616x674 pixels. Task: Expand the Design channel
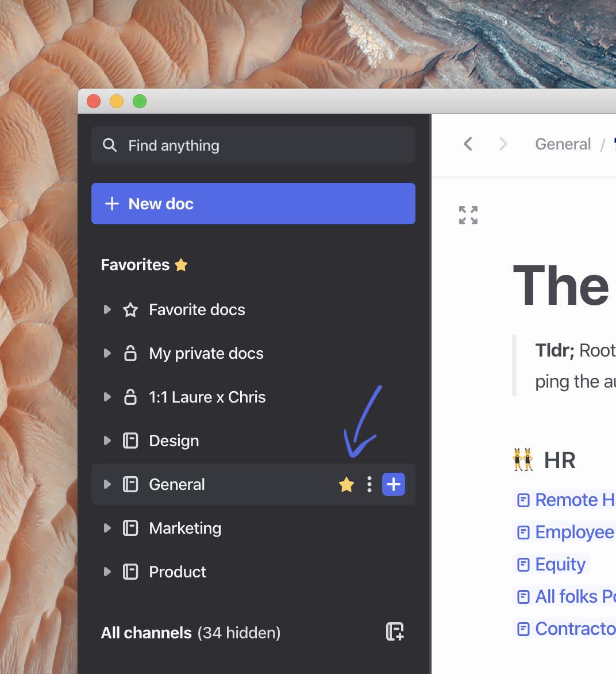[107, 441]
